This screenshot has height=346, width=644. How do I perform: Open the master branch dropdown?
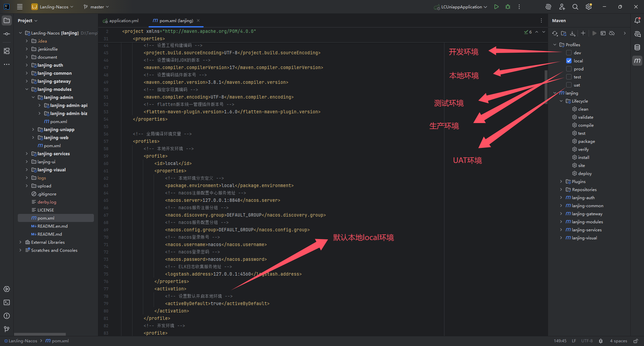pyautogui.click(x=96, y=7)
